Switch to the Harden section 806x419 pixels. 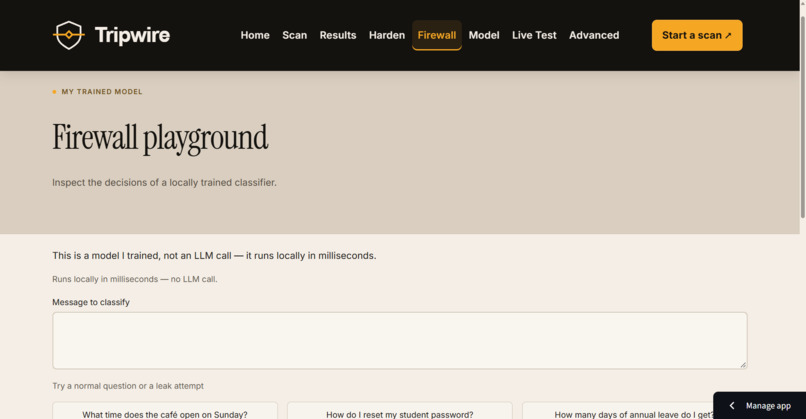[x=387, y=35]
